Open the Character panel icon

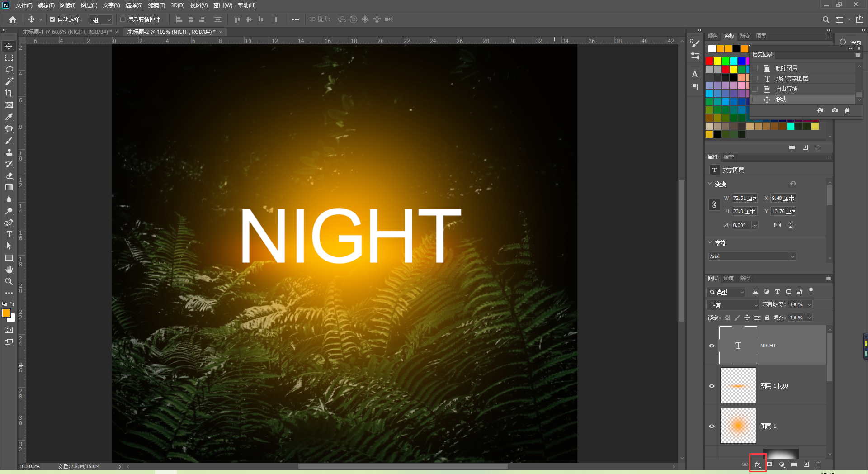pyautogui.click(x=695, y=74)
